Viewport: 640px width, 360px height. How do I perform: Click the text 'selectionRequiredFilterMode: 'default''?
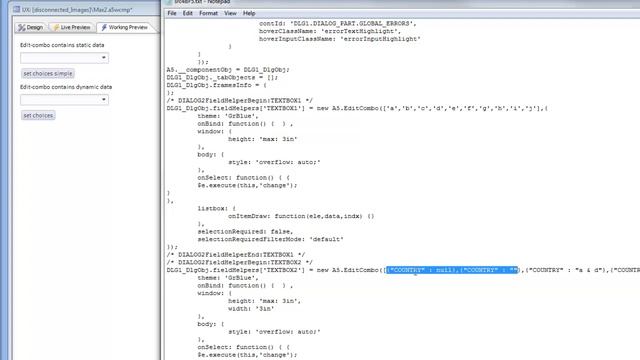pos(271,239)
